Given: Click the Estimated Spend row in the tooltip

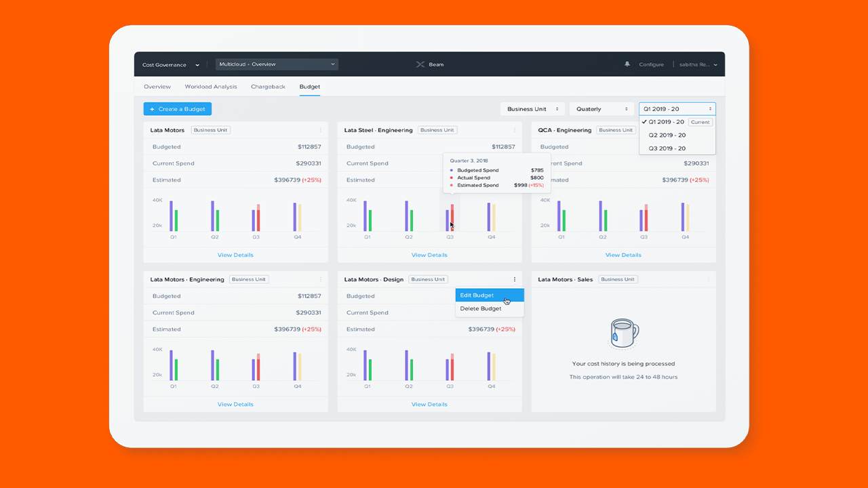Looking at the screenshot, I should pyautogui.click(x=496, y=185).
